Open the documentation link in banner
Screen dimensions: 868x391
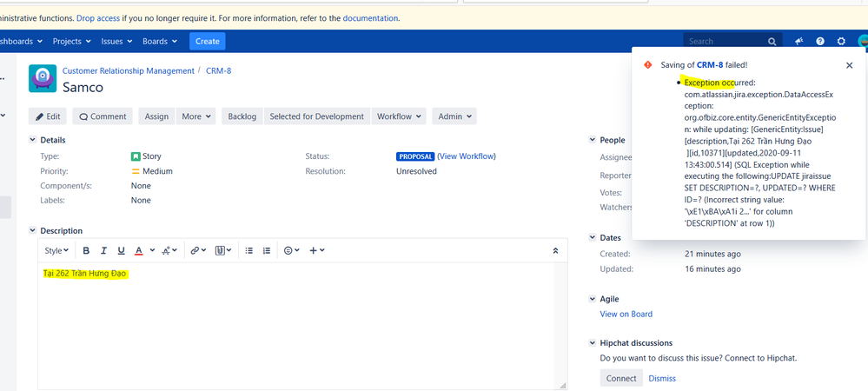(x=370, y=17)
